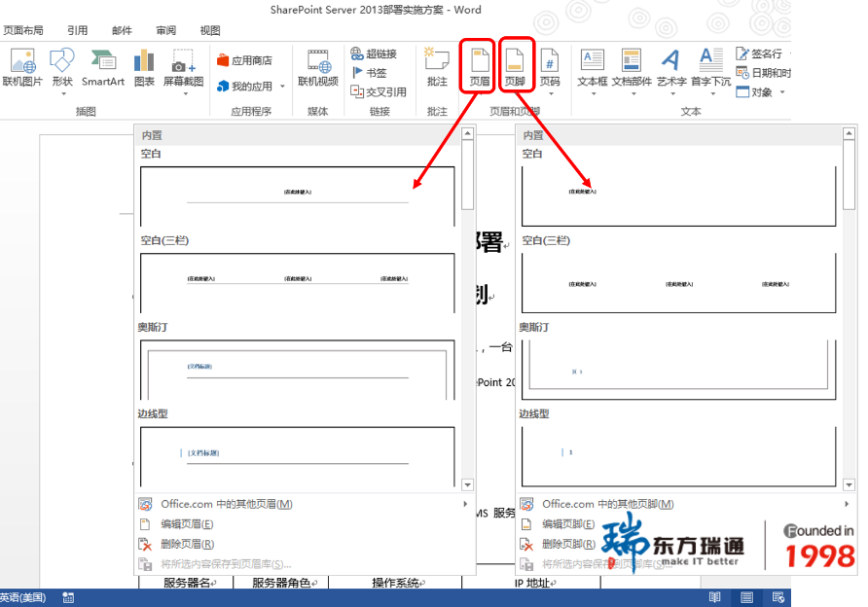Add a comment (批注)
868x607 pixels.
click(x=437, y=67)
